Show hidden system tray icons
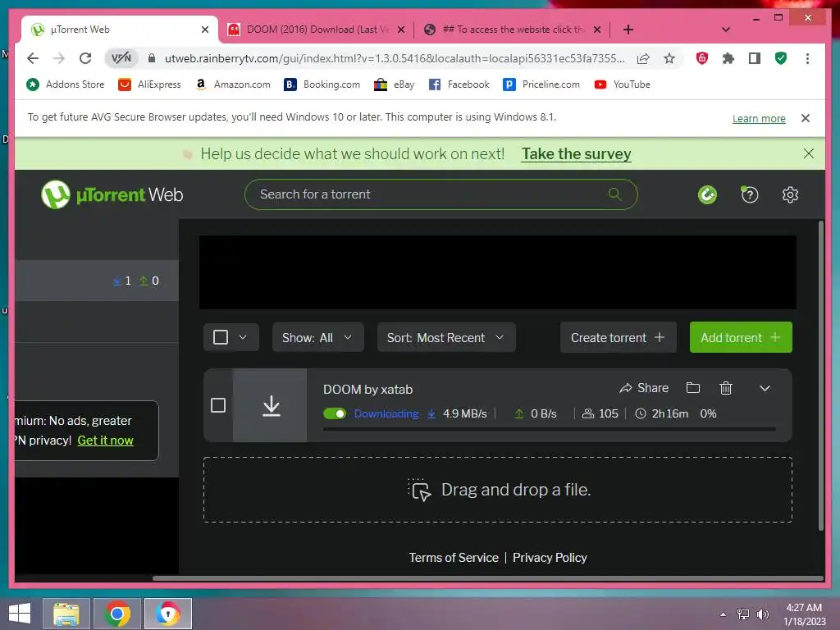 [724, 614]
